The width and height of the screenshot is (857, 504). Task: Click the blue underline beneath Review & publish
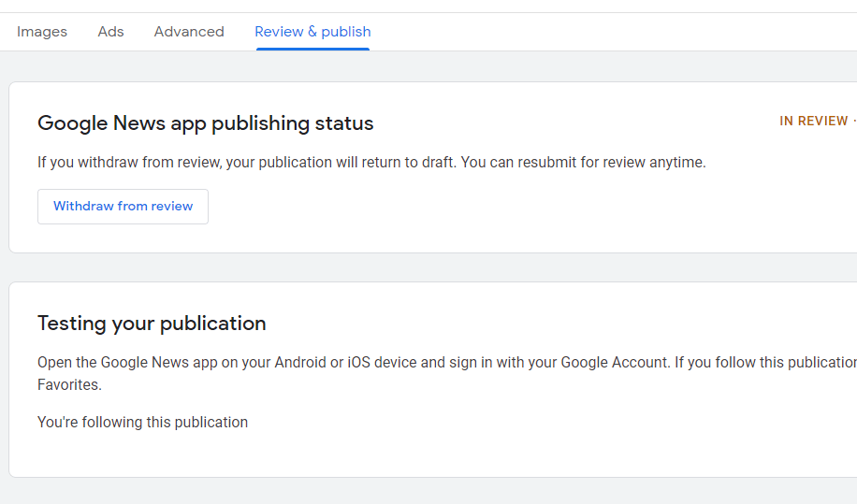(x=312, y=49)
